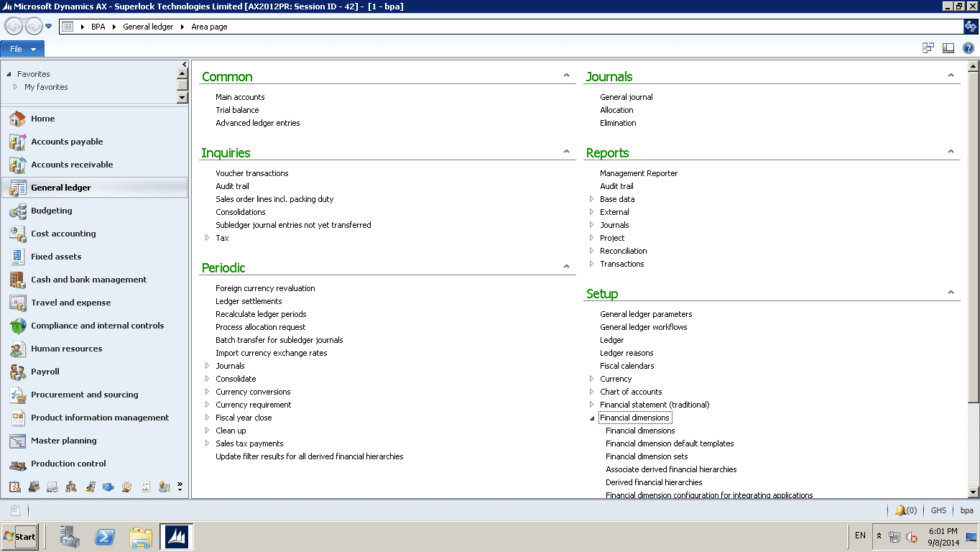Select the Fixed assets module icon

18,257
